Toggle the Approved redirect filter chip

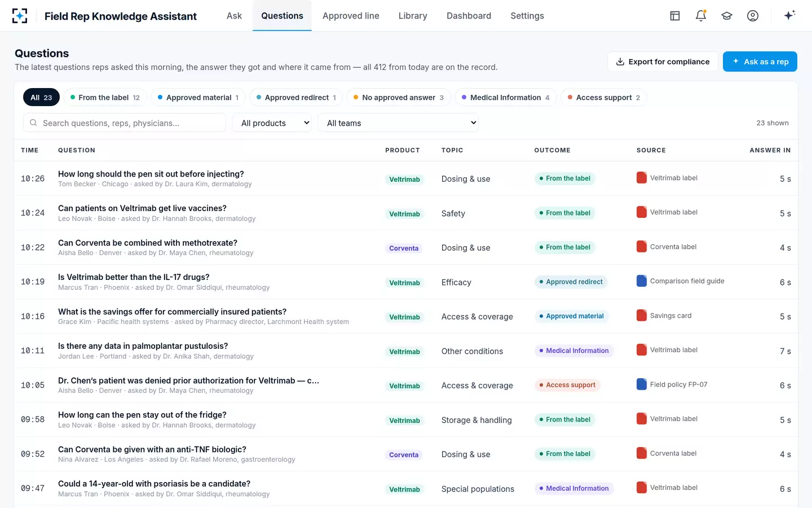pyautogui.click(x=296, y=98)
